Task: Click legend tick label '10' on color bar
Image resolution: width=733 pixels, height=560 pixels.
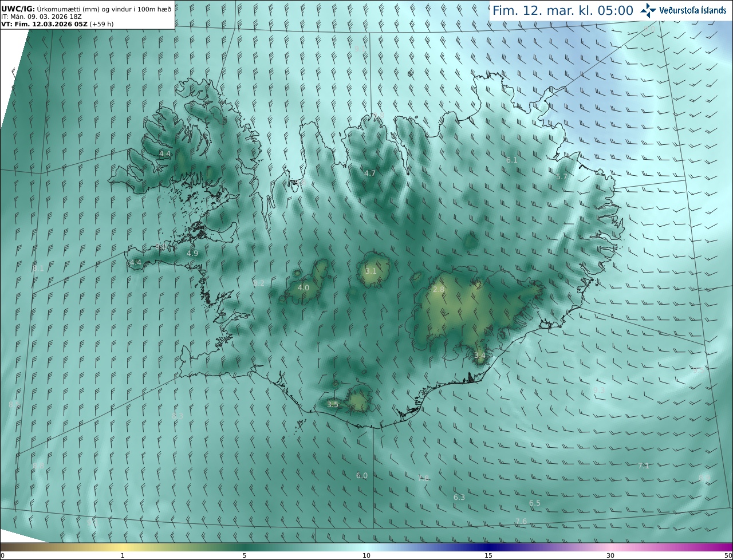Action: pyautogui.click(x=366, y=555)
